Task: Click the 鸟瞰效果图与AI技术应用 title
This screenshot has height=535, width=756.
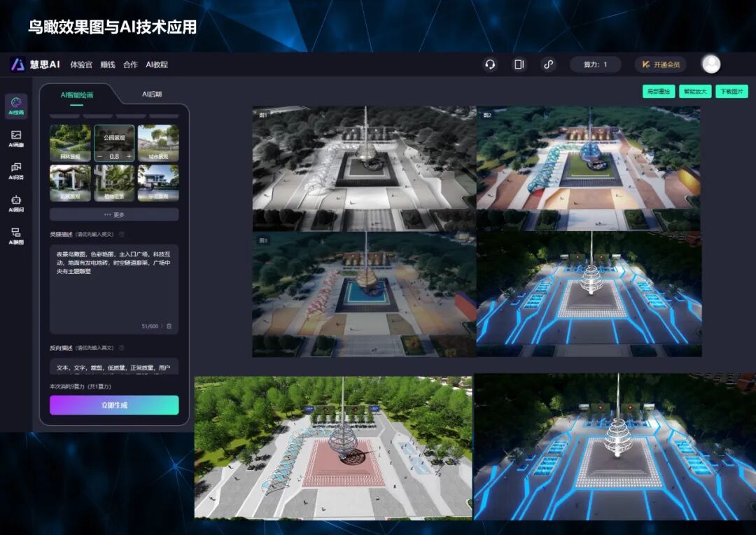Action: pyautogui.click(x=112, y=27)
